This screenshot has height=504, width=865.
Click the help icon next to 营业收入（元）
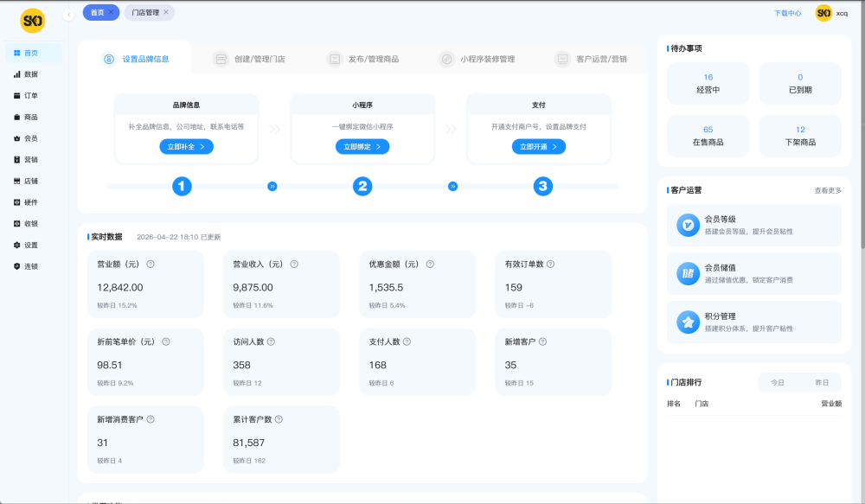pyautogui.click(x=294, y=265)
